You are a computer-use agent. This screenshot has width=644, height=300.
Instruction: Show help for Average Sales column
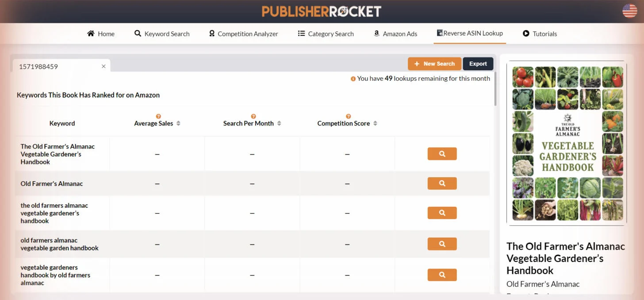pos(158,116)
